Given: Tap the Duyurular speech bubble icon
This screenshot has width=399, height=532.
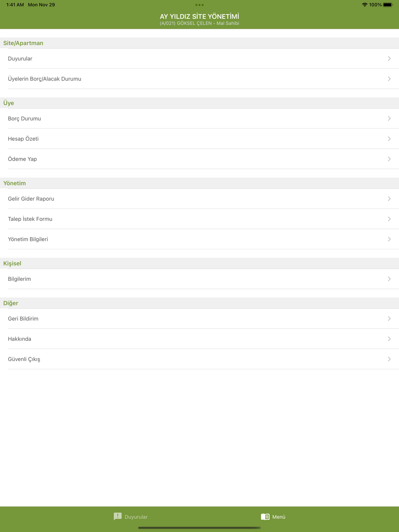Looking at the screenshot, I should [118, 516].
